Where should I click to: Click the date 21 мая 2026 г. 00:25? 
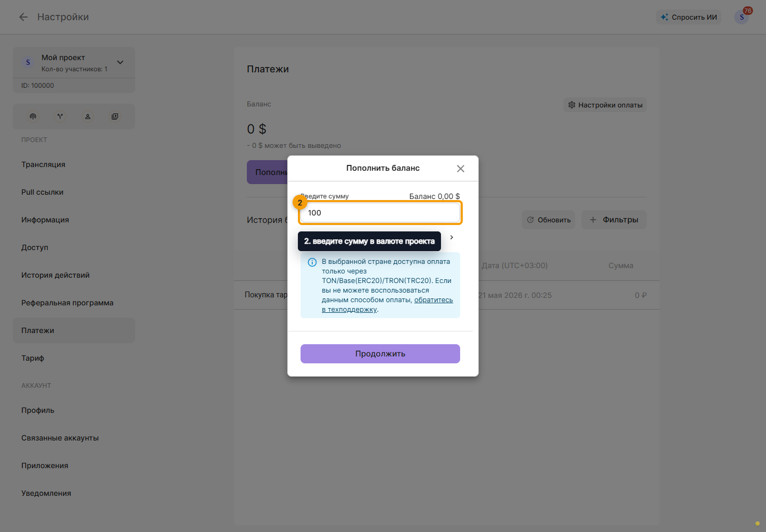[x=515, y=295]
